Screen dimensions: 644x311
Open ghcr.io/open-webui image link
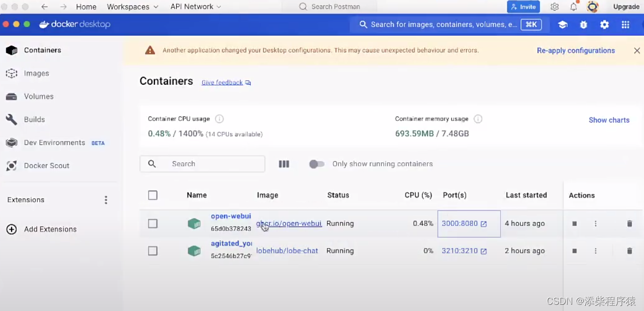[x=289, y=224]
